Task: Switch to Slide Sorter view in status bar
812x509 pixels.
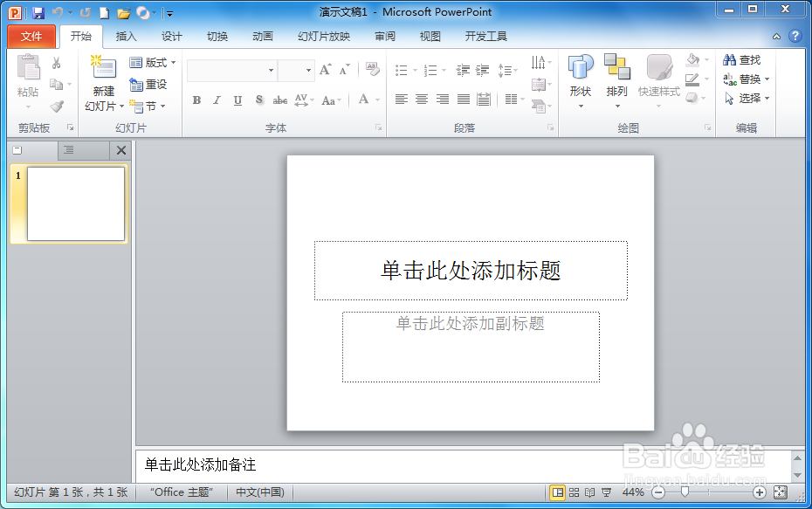Action: 574,492
